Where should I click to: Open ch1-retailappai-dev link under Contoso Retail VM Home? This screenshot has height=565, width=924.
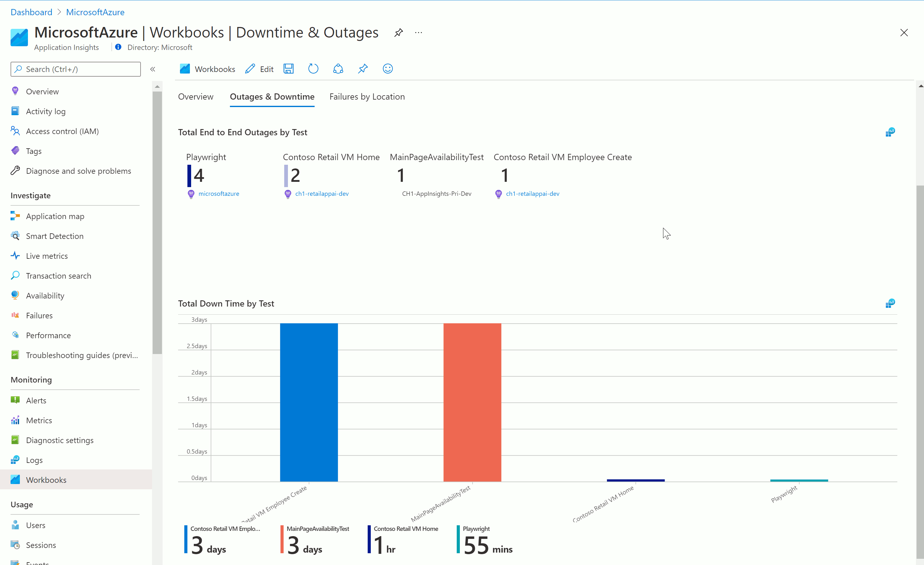[x=322, y=194]
